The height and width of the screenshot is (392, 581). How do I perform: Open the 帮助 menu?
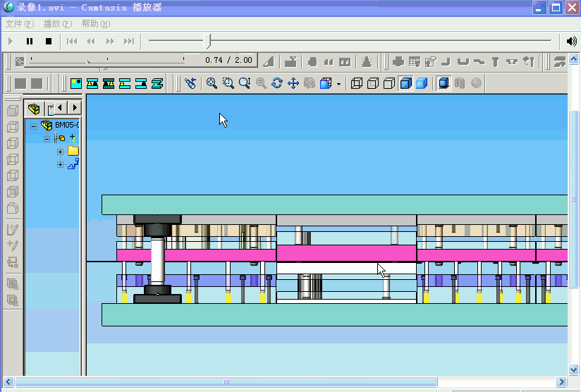96,24
